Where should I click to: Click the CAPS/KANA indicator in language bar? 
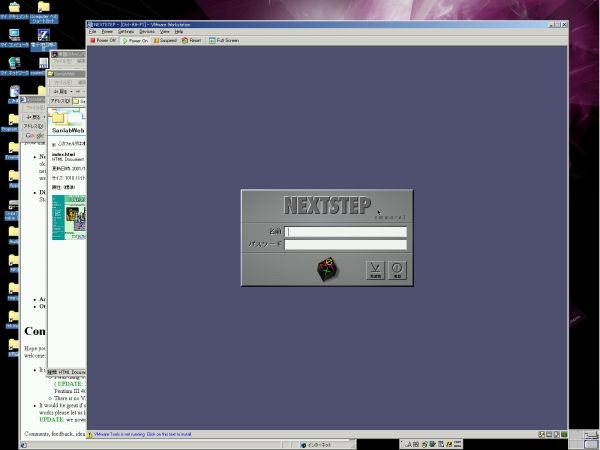457,444
